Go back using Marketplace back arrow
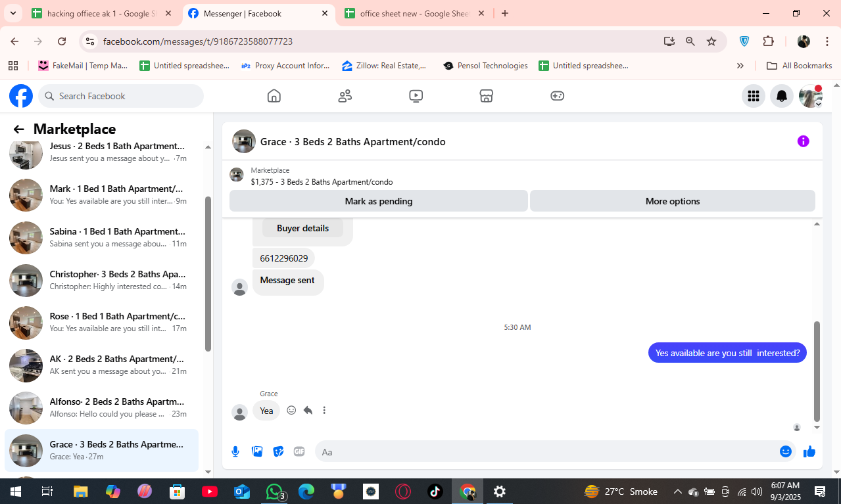Image resolution: width=841 pixels, height=504 pixels. point(18,129)
